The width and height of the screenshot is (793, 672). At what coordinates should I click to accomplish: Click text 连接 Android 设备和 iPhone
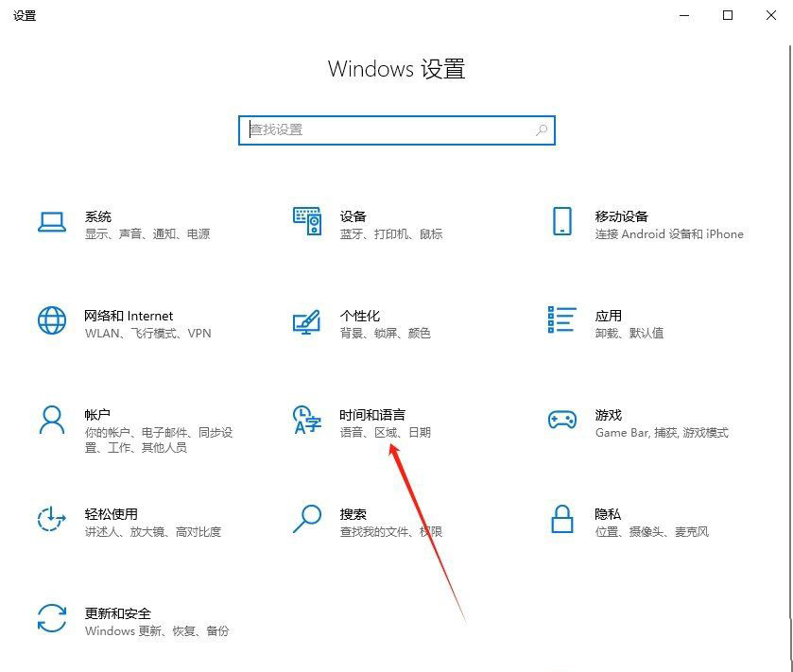tap(669, 233)
